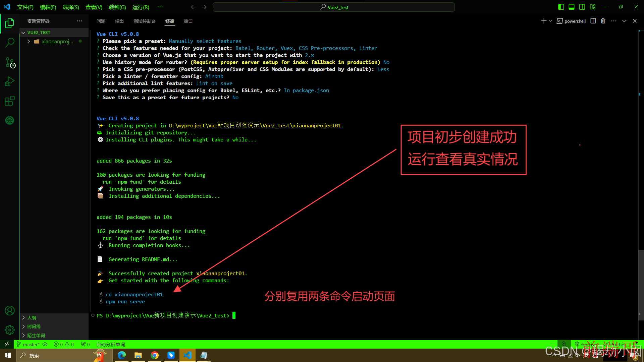Toggle the secondary side bar layout icon
This screenshot has height=362, width=644.
pos(582,7)
